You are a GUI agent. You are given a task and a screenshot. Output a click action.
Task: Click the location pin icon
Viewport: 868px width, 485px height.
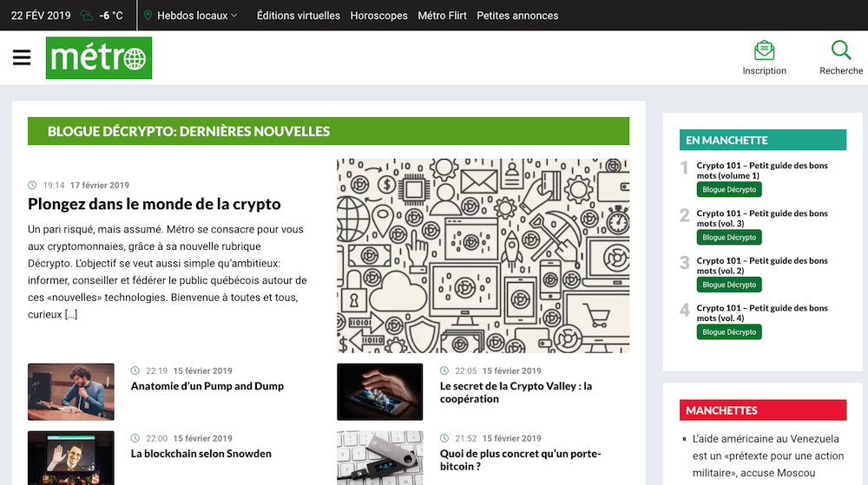148,16
